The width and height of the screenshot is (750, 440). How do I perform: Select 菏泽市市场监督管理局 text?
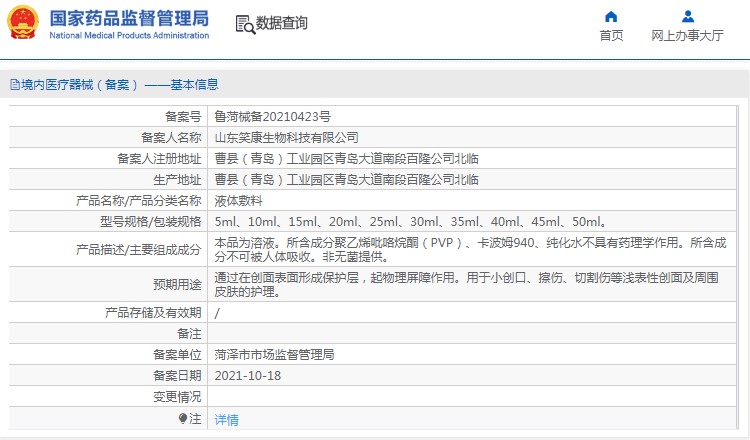[x=275, y=354]
